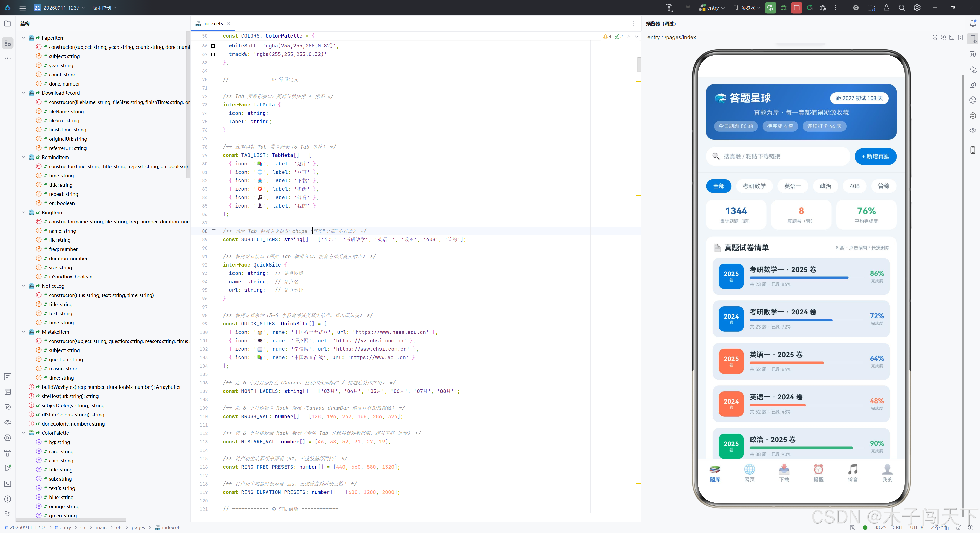Collapse the DownloadRecord class node
The height and width of the screenshot is (533, 980).
23,93
